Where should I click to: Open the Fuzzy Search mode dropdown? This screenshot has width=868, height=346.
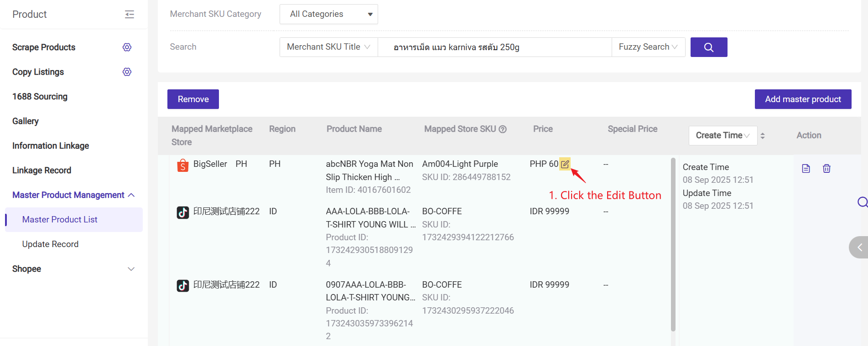pyautogui.click(x=648, y=47)
